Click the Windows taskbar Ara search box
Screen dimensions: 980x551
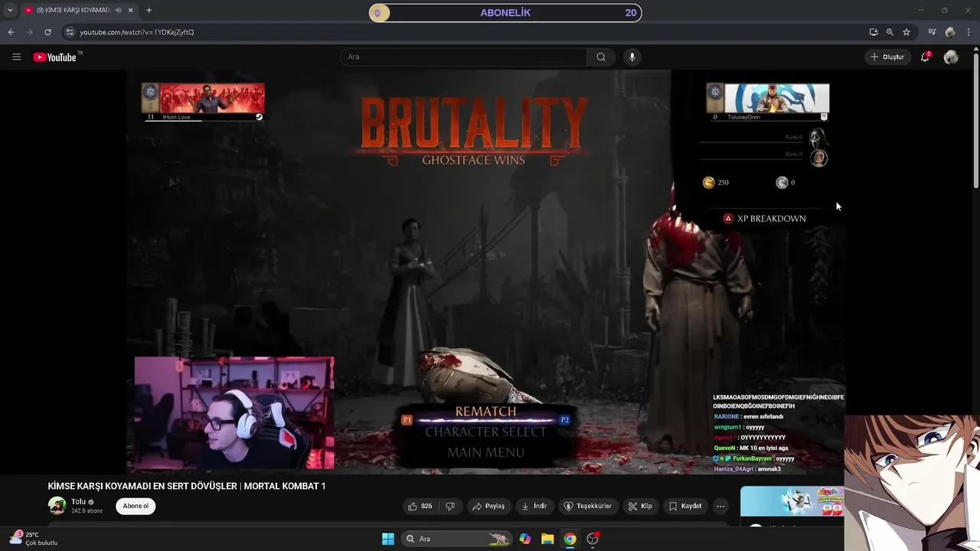(457, 539)
